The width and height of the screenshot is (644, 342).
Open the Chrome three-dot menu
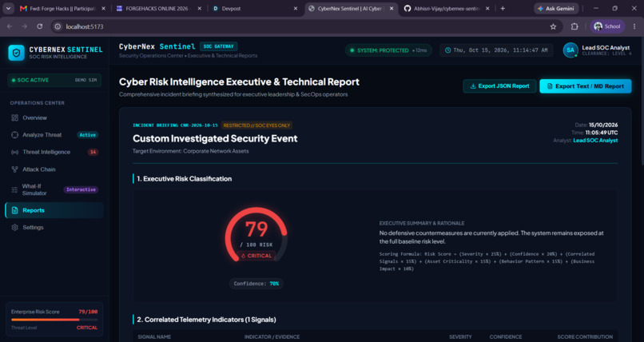(x=634, y=26)
